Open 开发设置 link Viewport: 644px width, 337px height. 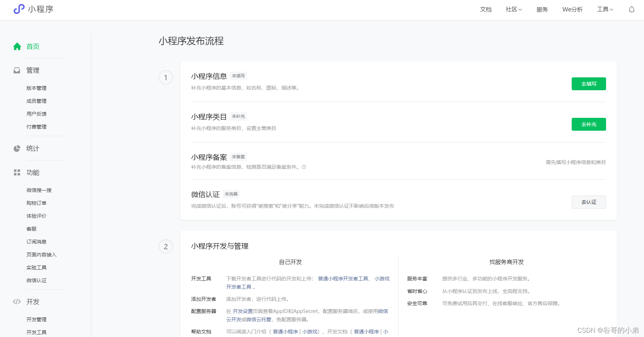point(243,311)
